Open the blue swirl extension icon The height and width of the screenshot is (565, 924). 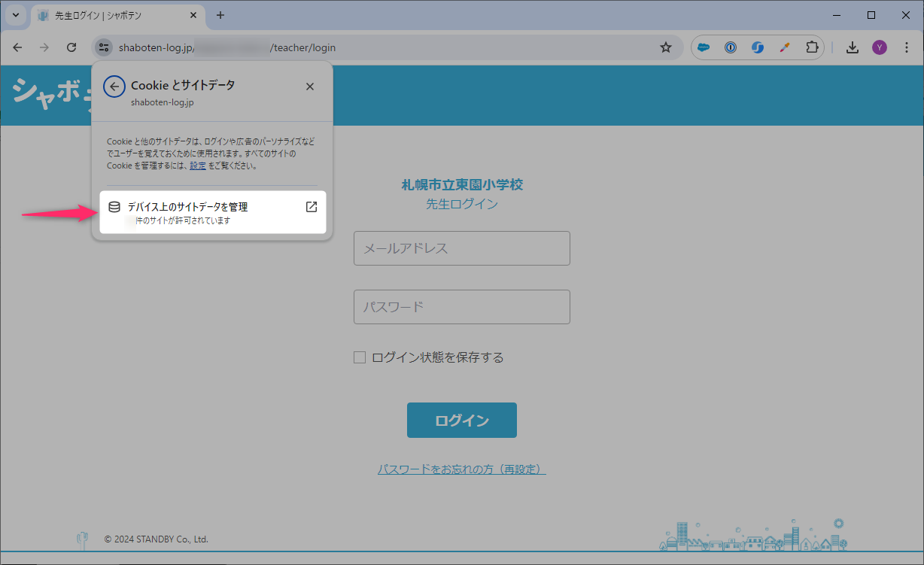click(x=758, y=47)
